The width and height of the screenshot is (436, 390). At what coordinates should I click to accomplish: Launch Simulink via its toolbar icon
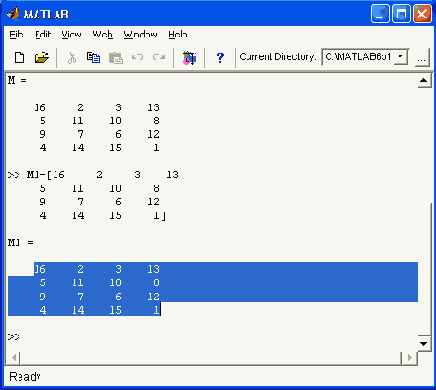click(189, 58)
